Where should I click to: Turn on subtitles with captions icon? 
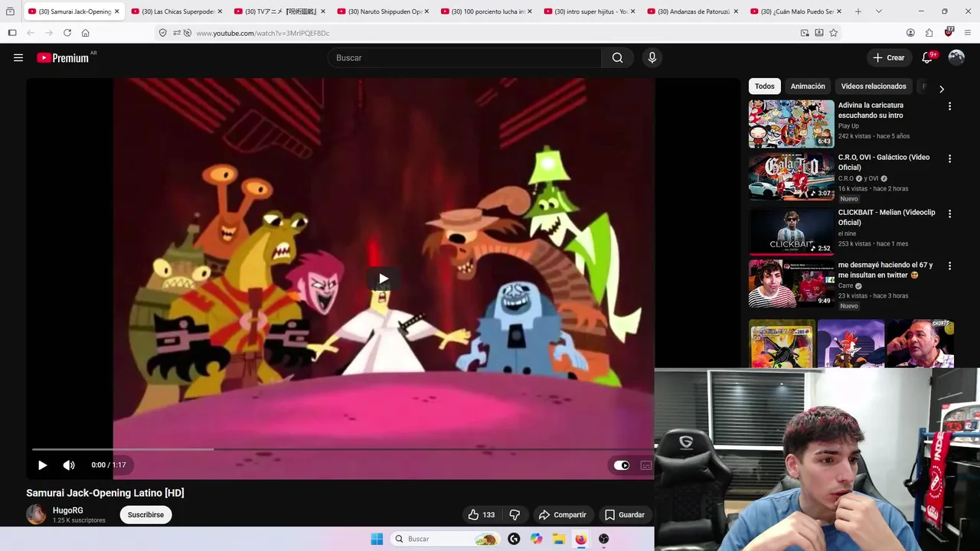click(x=645, y=465)
